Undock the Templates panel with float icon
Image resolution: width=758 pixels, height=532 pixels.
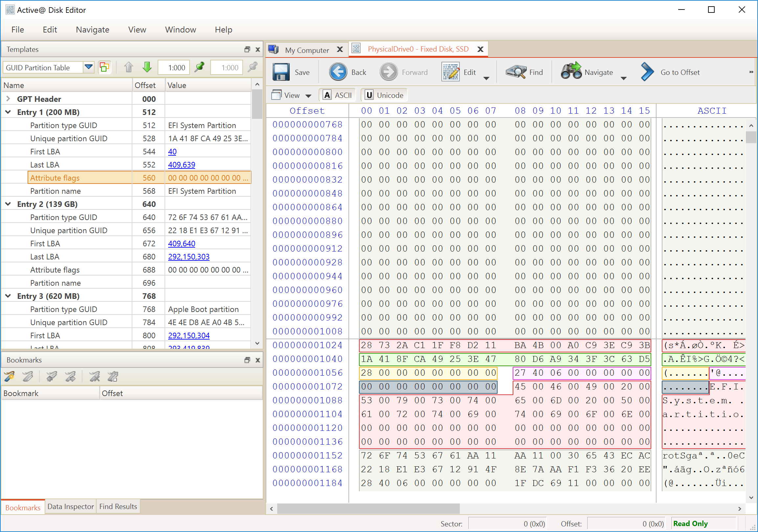[x=247, y=50]
